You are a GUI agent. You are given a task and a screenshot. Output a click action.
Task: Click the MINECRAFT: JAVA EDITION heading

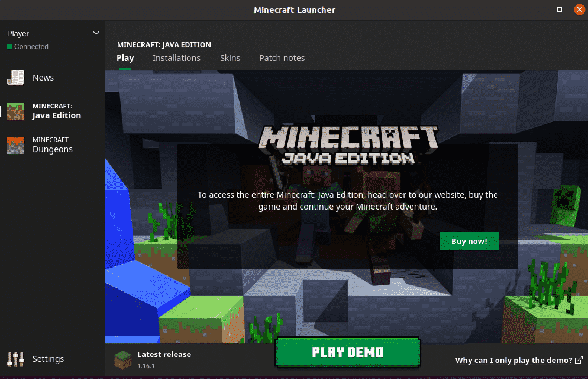(x=164, y=44)
